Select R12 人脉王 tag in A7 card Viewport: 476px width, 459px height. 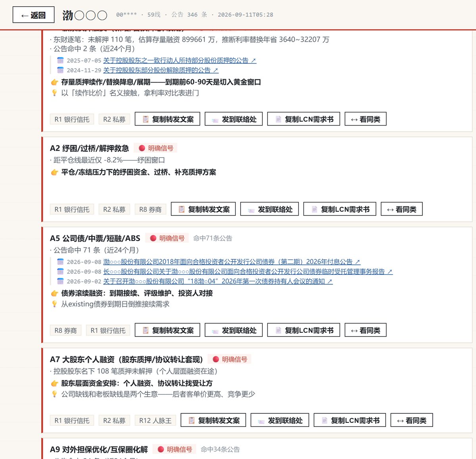(155, 420)
